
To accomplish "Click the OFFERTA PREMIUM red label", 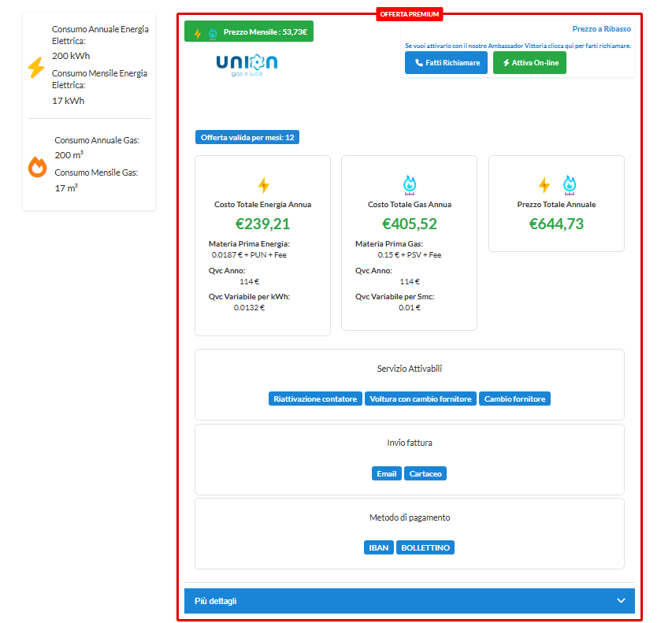I will point(410,14).
